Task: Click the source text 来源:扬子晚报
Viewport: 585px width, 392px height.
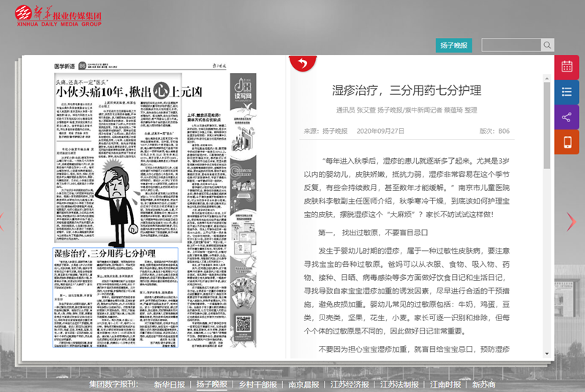Action: click(x=325, y=131)
